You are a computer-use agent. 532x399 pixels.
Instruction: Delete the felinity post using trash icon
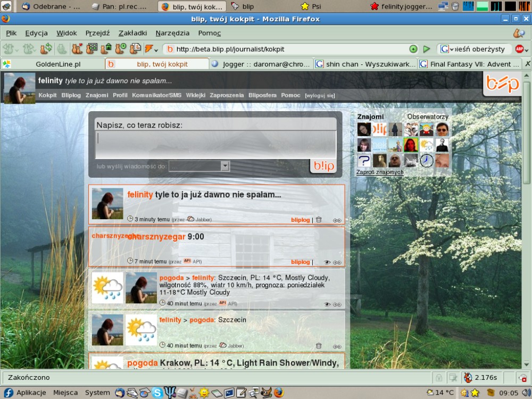tap(319, 219)
